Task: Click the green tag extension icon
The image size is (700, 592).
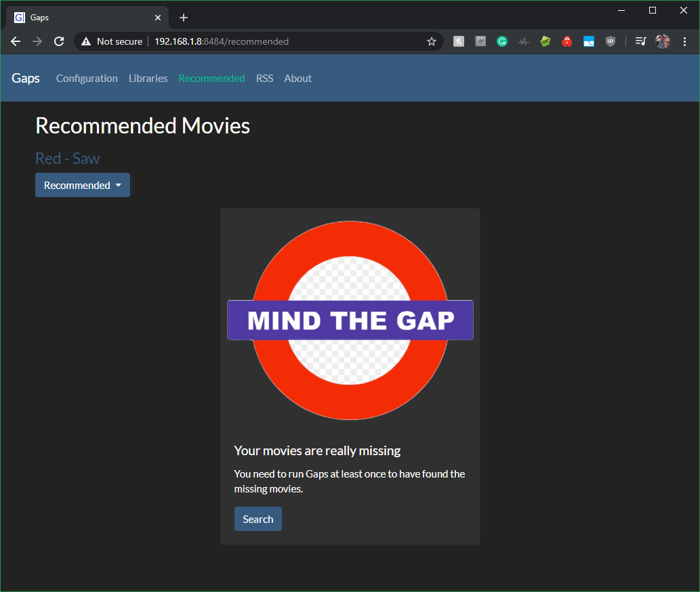Action: [x=545, y=41]
